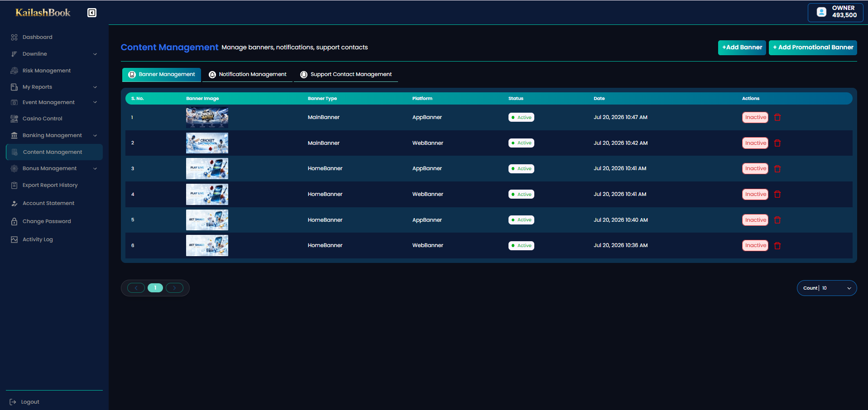Collapse the sidebar using the toggle icon
Screen dimensions: 868x410
click(x=92, y=13)
